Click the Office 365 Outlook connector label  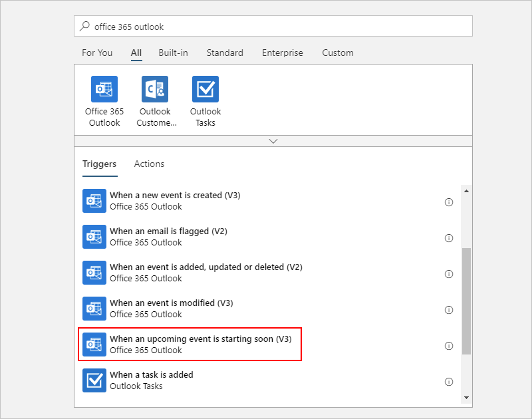pyautogui.click(x=104, y=117)
